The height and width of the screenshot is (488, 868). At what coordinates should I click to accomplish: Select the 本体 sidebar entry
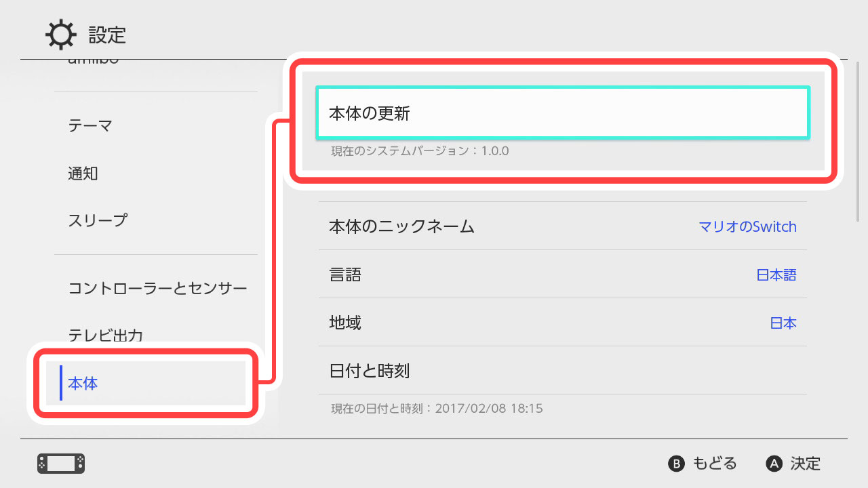click(x=83, y=384)
